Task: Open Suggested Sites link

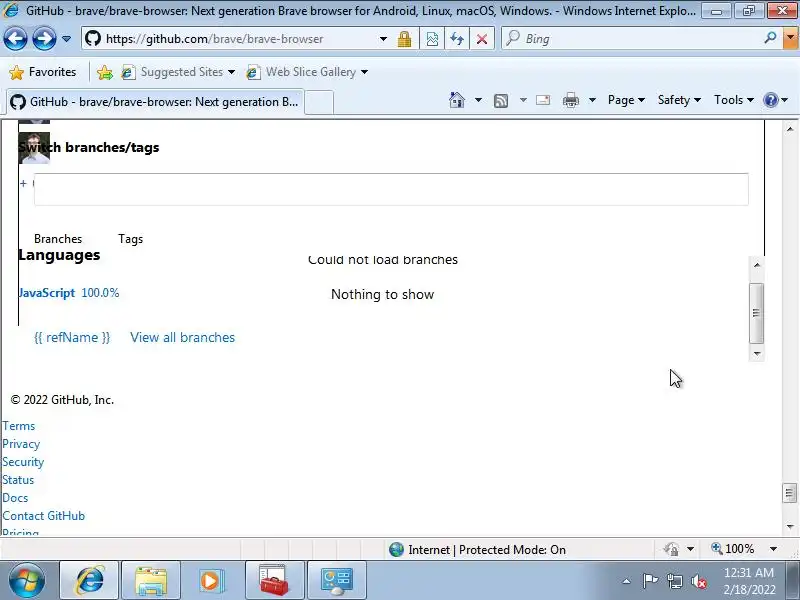Action: pyautogui.click(x=178, y=72)
